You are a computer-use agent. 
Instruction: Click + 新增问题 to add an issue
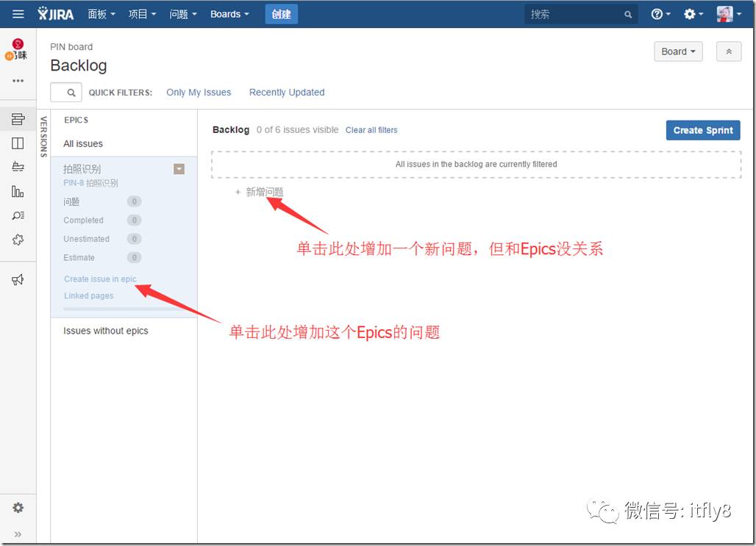pyautogui.click(x=260, y=192)
